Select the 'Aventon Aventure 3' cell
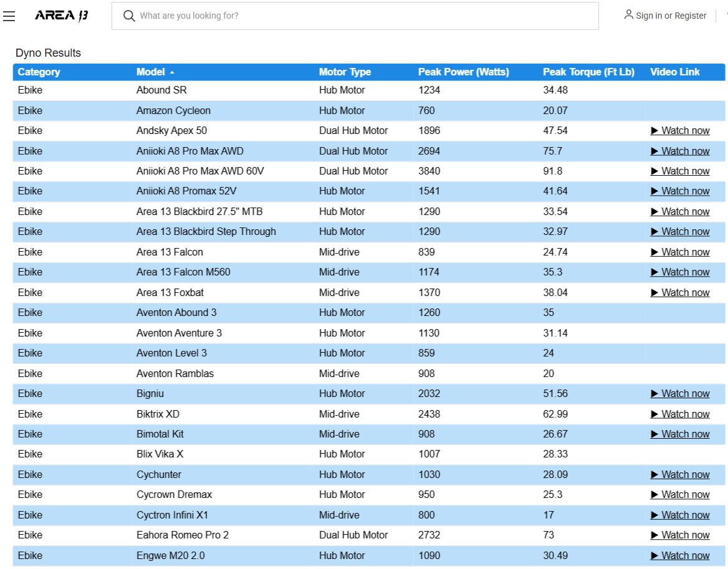The width and height of the screenshot is (728, 569). 179,333
